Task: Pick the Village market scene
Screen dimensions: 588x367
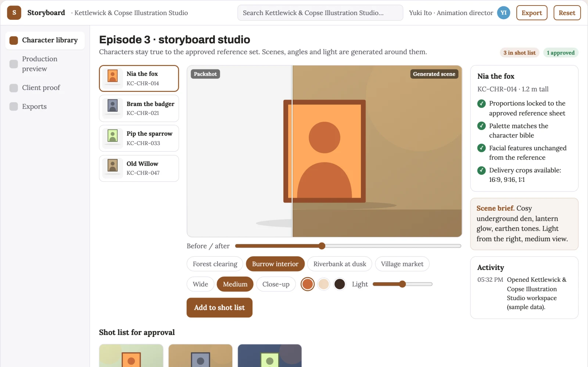Action: click(x=402, y=264)
